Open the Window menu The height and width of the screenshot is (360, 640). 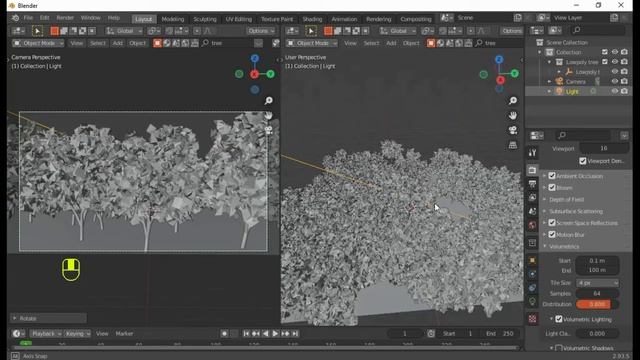coord(91,18)
